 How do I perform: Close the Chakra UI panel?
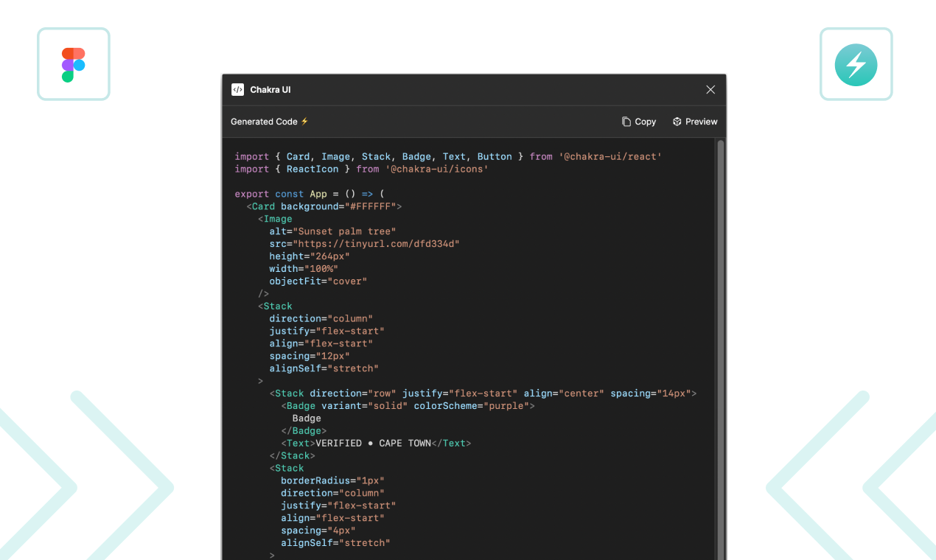point(710,89)
